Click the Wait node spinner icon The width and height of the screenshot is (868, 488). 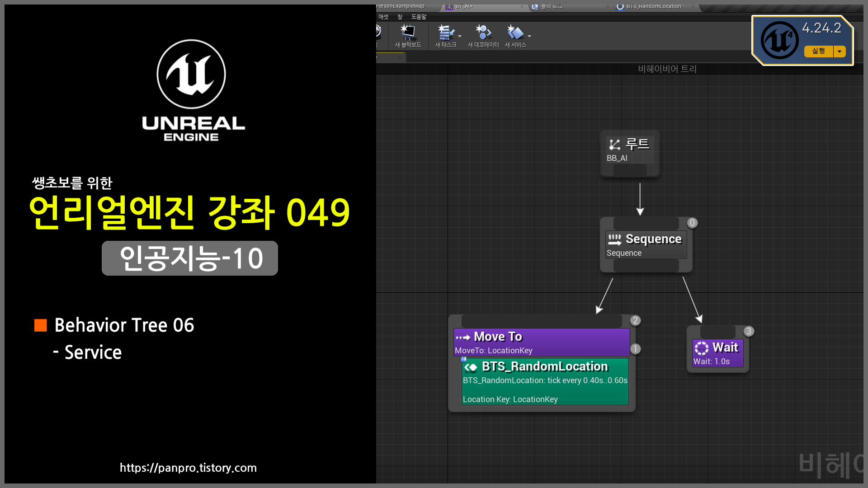pyautogui.click(x=701, y=348)
